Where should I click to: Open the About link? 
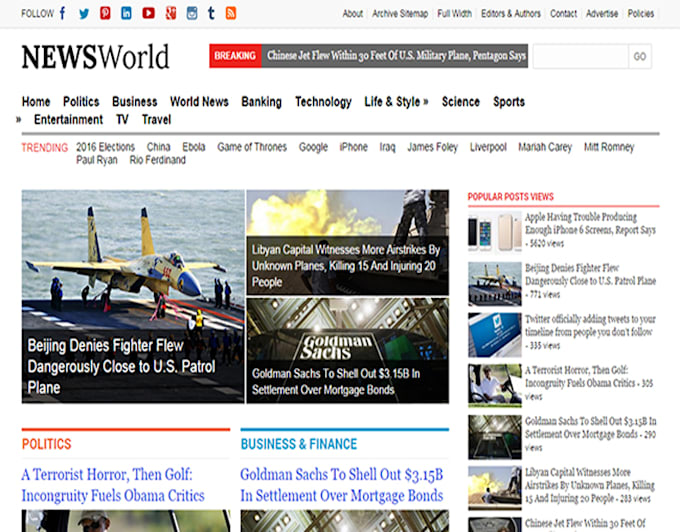pos(353,14)
